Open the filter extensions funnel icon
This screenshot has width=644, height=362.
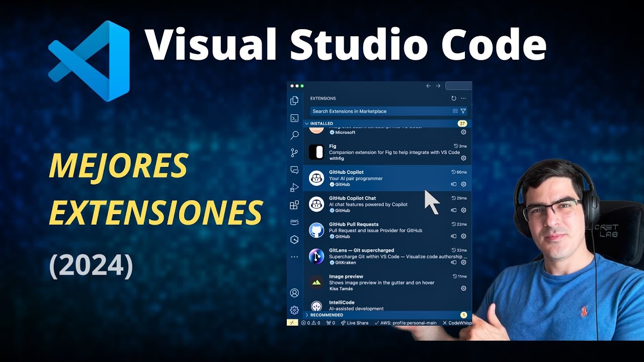point(463,111)
